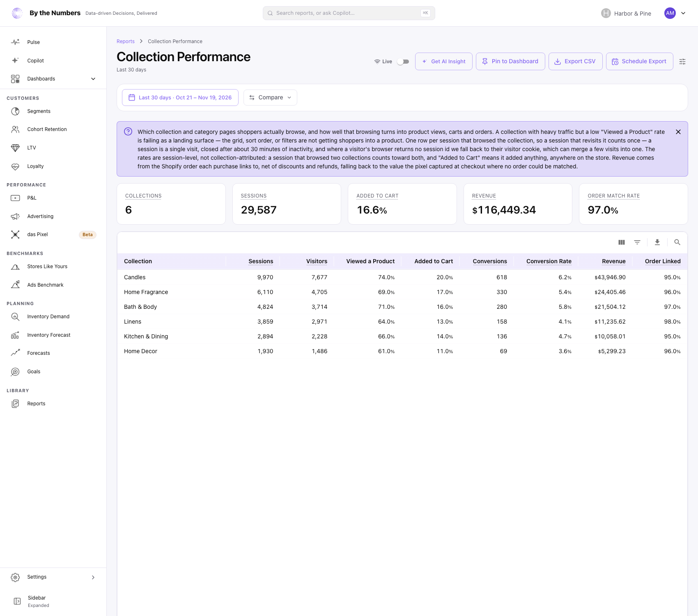
Task: Open the table filter icon
Action: (x=637, y=242)
